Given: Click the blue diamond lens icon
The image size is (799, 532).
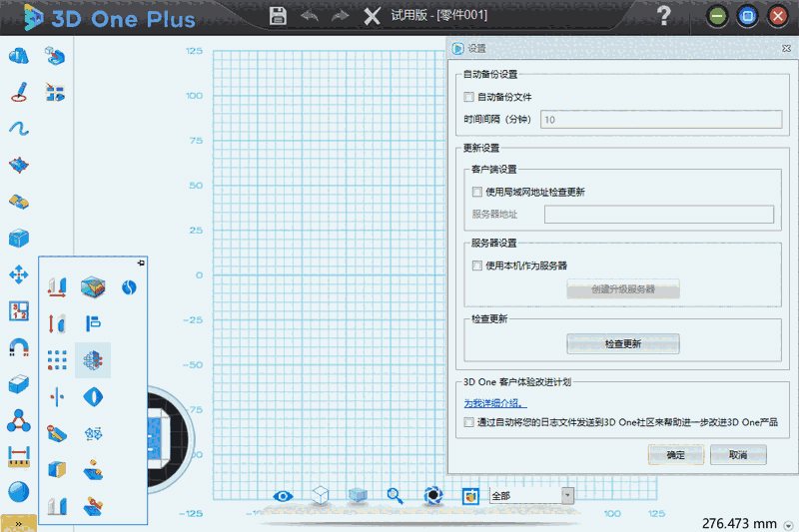Looking at the screenshot, I should [93, 397].
